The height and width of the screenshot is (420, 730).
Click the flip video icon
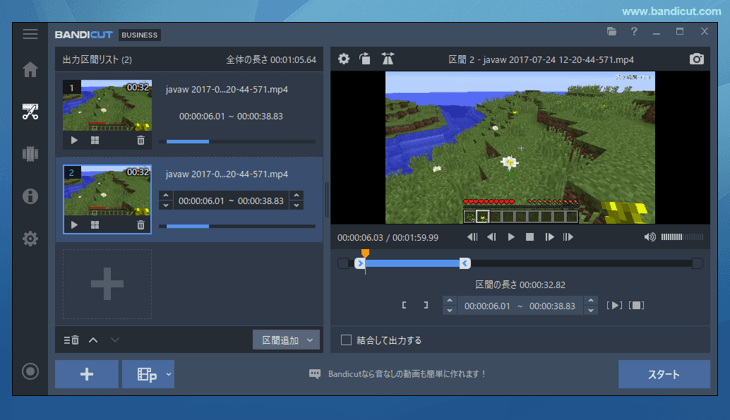point(387,59)
